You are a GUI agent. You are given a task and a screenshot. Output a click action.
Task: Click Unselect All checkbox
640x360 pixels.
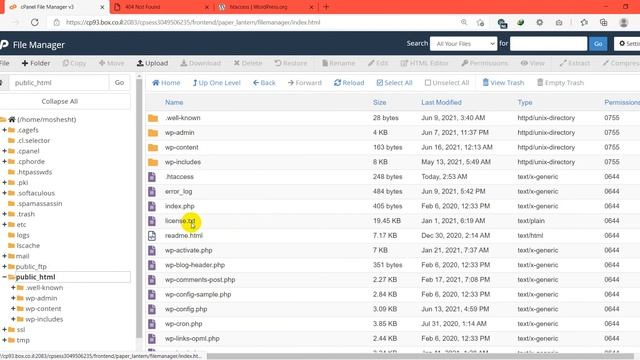(x=447, y=83)
